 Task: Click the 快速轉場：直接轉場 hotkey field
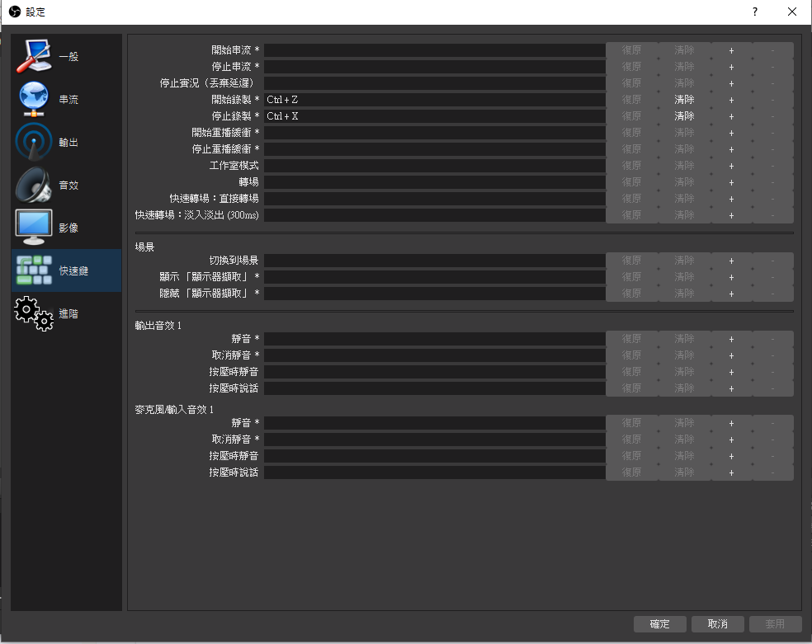(x=435, y=200)
